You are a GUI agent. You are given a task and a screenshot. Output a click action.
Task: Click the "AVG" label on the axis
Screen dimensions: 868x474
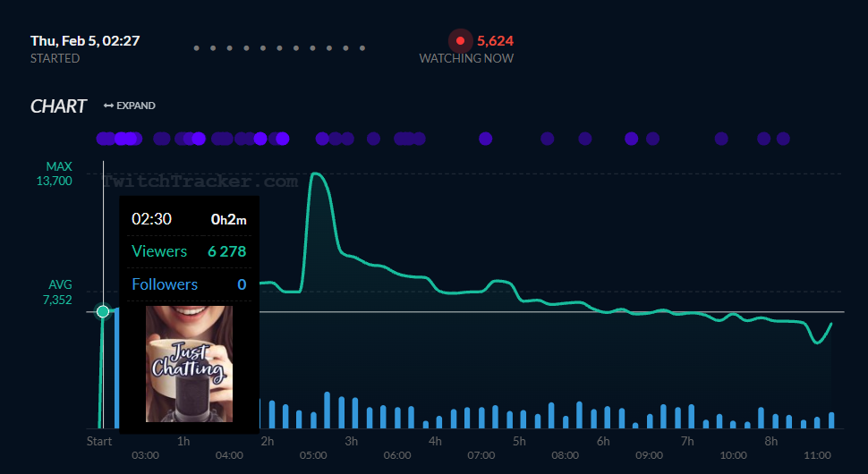tap(60, 284)
